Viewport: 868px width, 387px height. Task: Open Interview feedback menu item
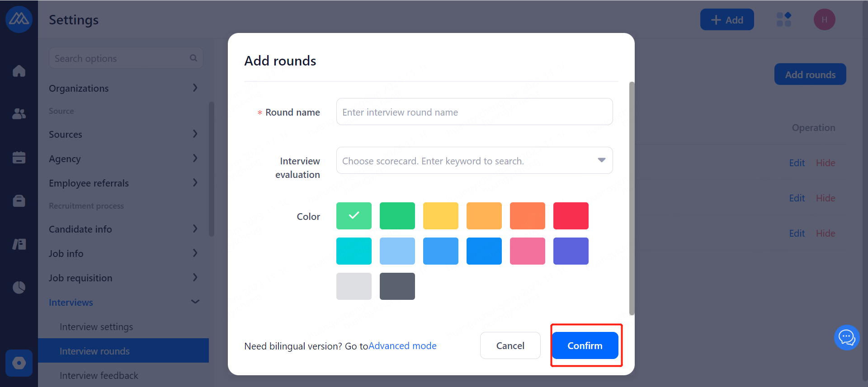(x=99, y=375)
